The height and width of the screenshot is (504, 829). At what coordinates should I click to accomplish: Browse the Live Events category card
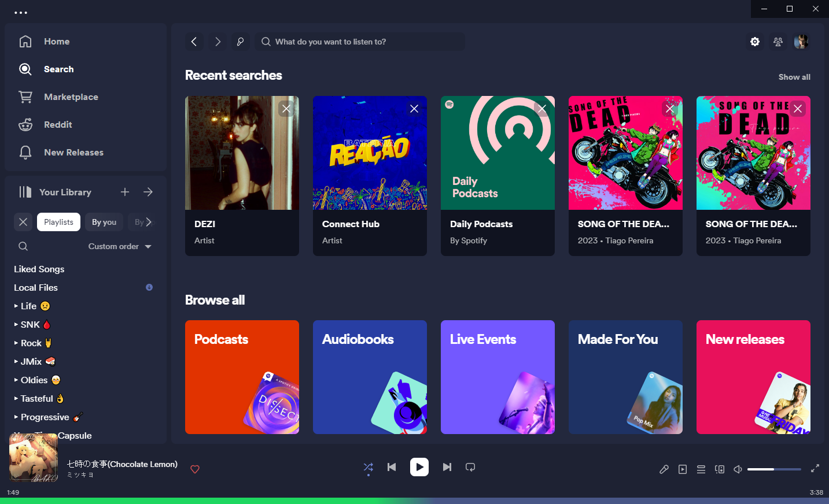click(x=498, y=377)
